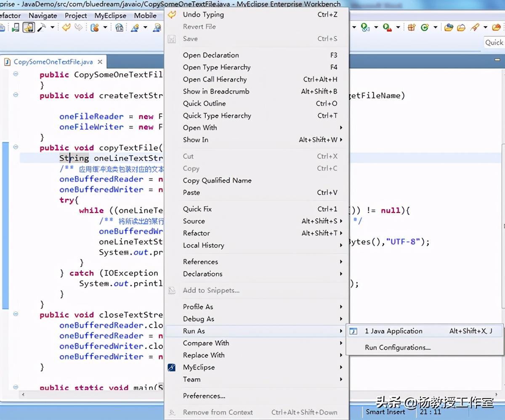505x420 pixels.
Task: Open Run Configurations... dialog
Action: (x=397, y=348)
